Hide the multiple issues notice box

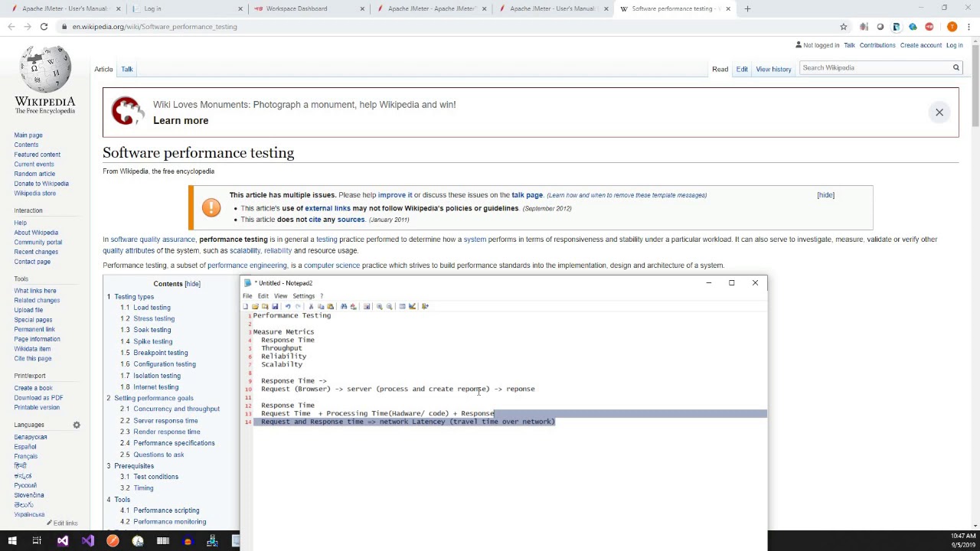tap(825, 195)
